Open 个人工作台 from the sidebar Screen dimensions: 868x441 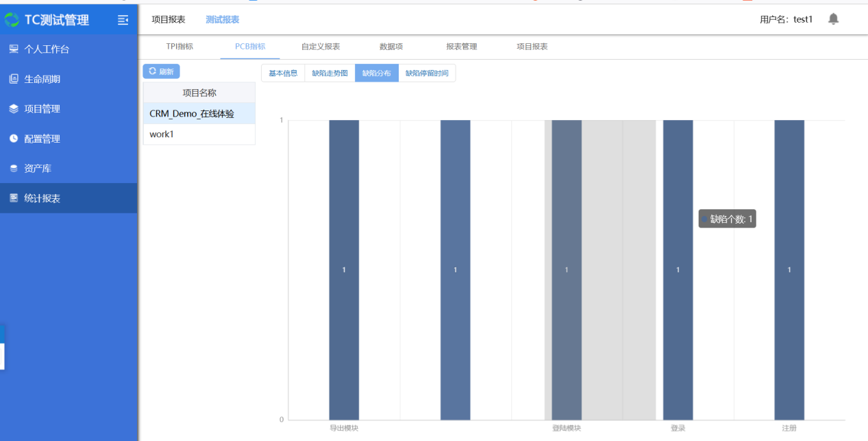click(x=47, y=49)
